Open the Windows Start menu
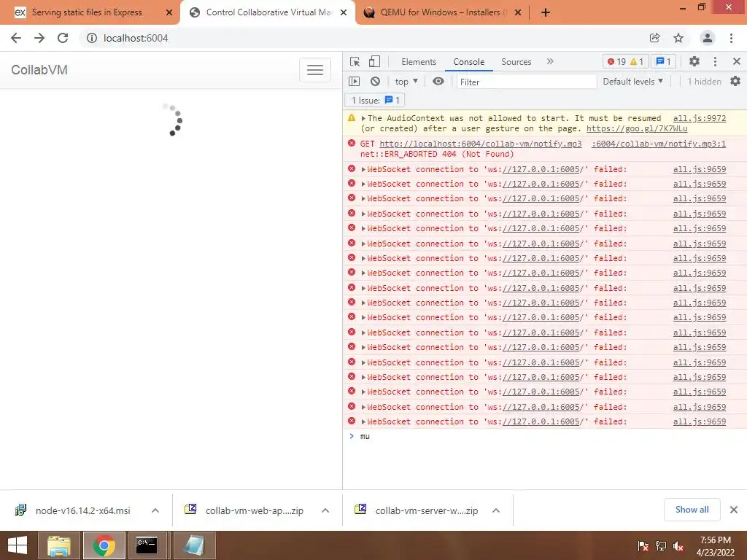747x560 pixels. click(x=18, y=545)
